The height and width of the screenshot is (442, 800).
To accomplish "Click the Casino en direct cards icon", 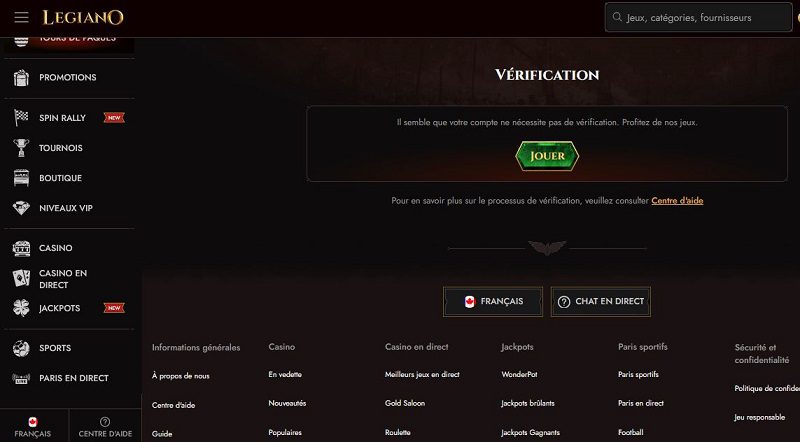I will coord(21,279).
